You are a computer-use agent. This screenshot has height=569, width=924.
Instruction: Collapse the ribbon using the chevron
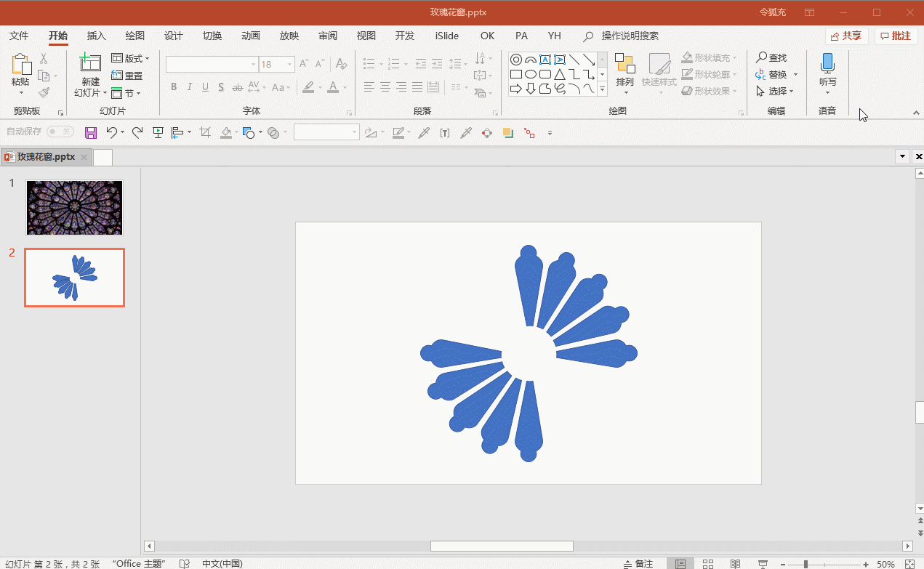pos(916,113)
